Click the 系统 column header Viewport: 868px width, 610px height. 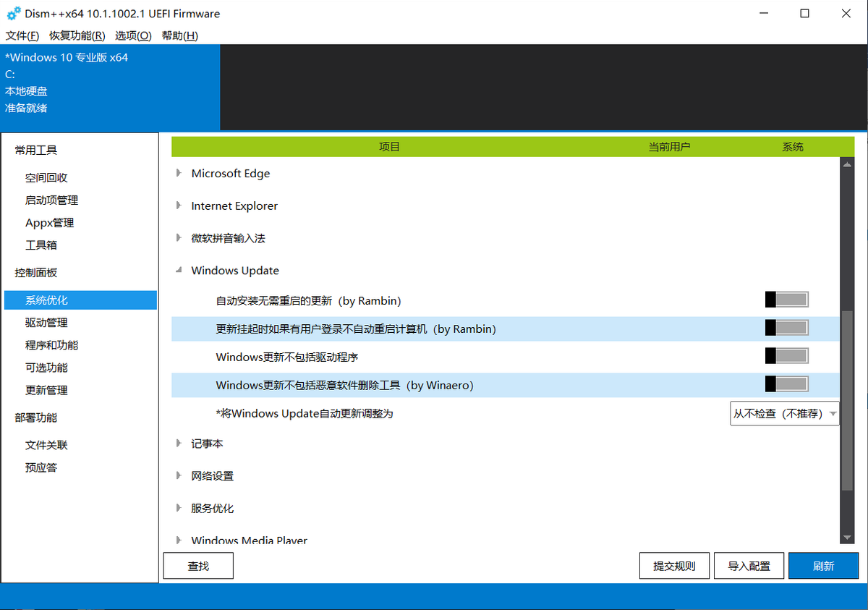[793, 147]
